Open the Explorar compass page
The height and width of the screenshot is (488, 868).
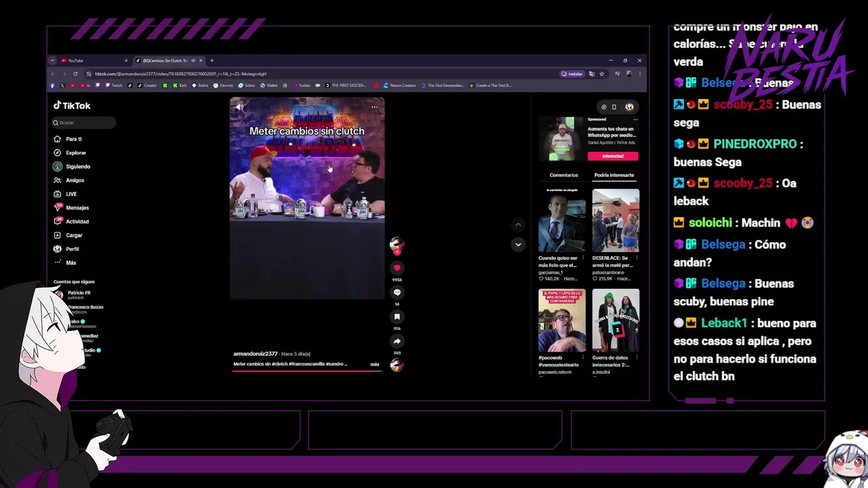[x=71, y=152]
